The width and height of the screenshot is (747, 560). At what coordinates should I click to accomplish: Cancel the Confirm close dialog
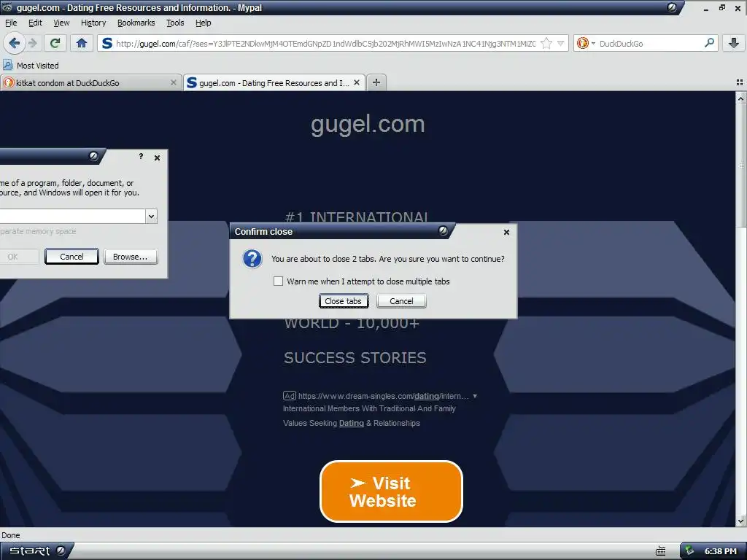[401, 301]
